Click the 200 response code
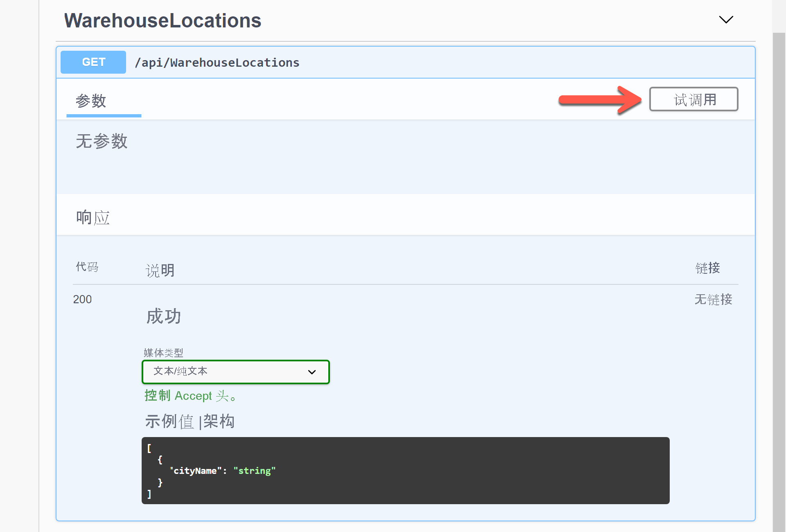This screenshot has height=532, width=786. [x=82, y=299]
